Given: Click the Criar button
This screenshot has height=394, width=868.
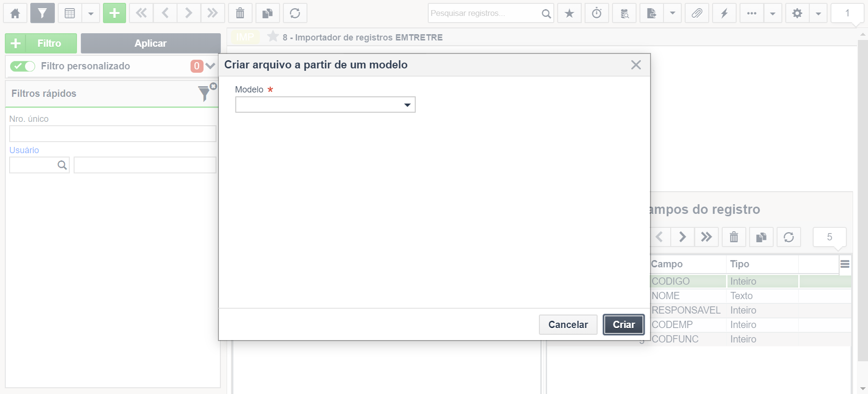Looking at the screenshot, I should click(624, 325).
